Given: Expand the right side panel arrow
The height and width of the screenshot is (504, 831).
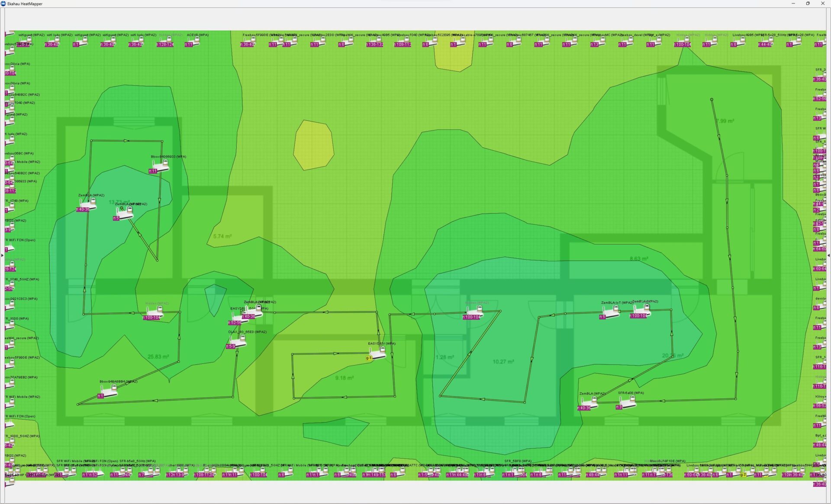Looking at the screenshot, I should point(829,256).
